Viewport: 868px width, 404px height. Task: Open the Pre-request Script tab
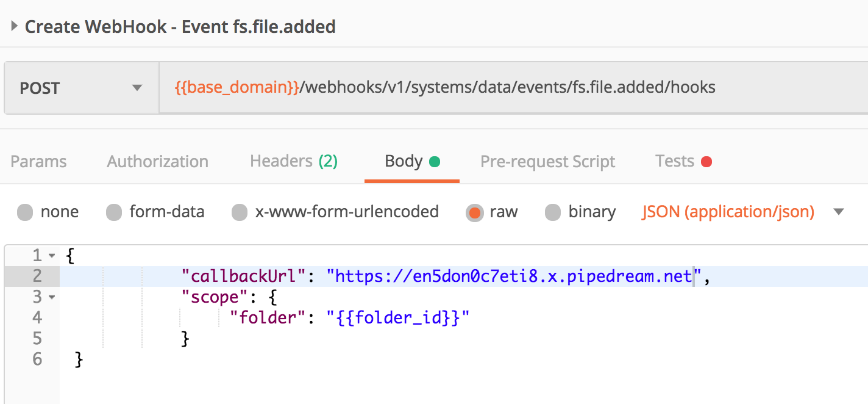pyautogui.click(x=547, y=161)
